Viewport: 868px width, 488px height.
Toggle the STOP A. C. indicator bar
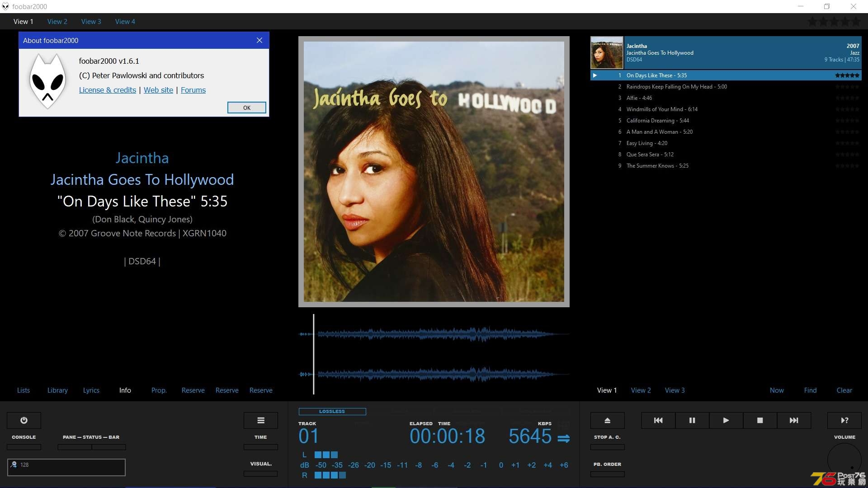(608, 447)
